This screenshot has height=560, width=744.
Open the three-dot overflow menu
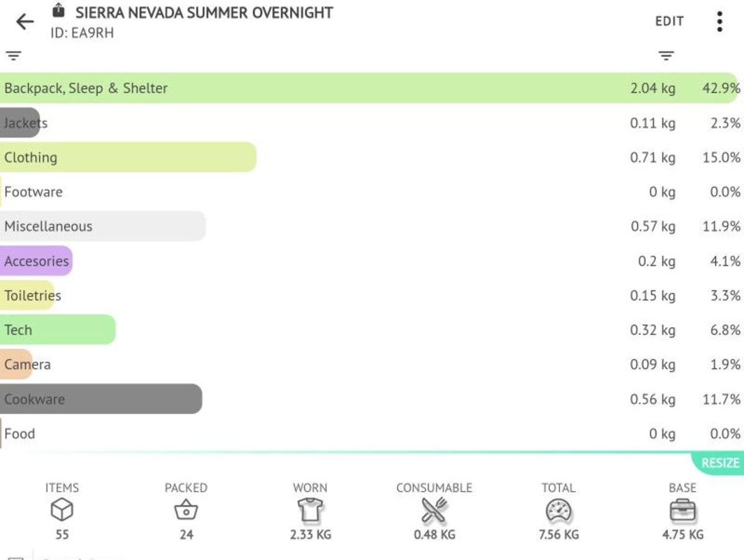click(x=720, y=21)
